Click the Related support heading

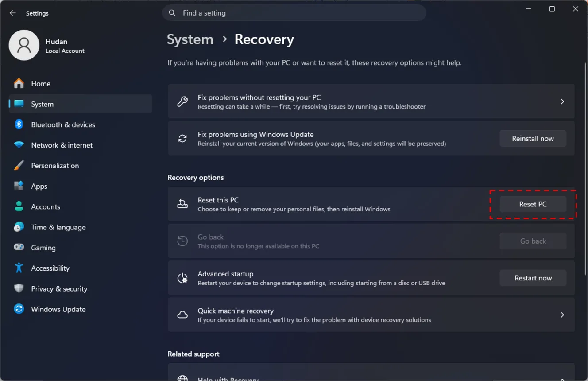point(193,354)
